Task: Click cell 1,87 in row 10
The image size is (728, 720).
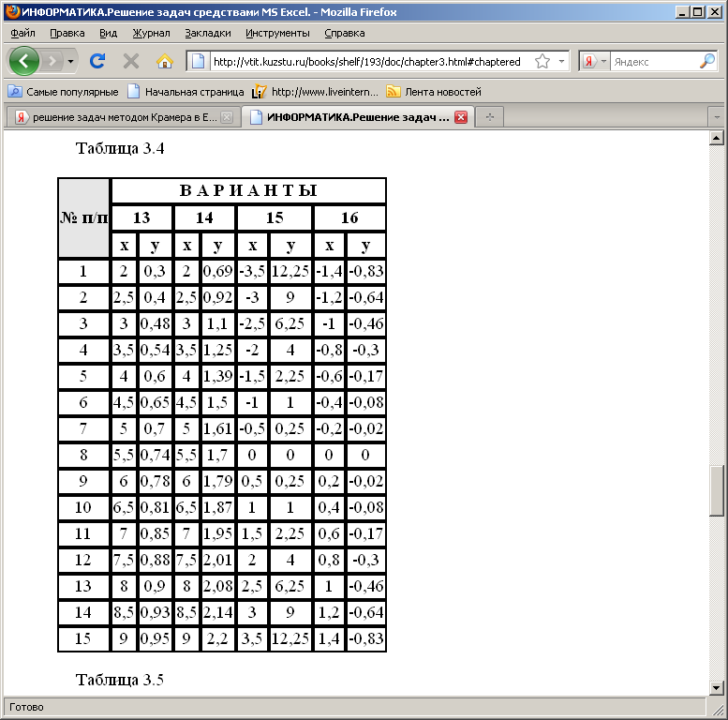Action: coord(217,507)
